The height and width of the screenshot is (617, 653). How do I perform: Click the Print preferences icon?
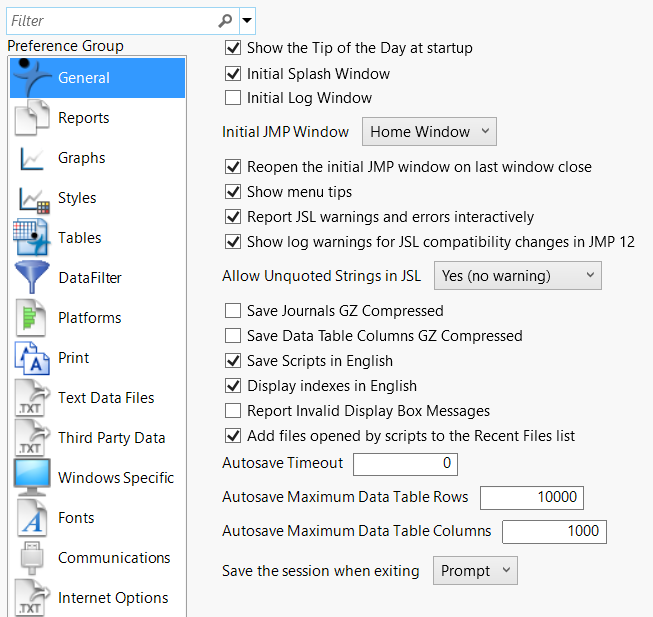32,358
